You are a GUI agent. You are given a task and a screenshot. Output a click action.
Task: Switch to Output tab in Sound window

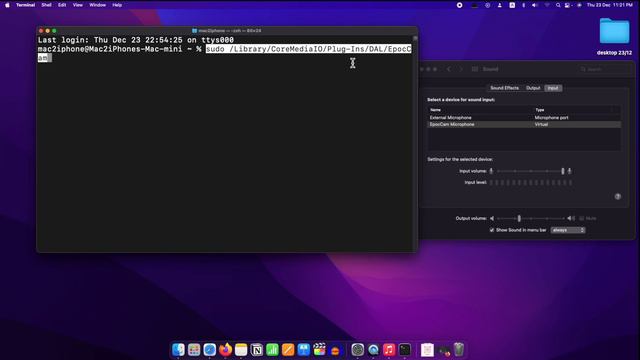(533, 88)
